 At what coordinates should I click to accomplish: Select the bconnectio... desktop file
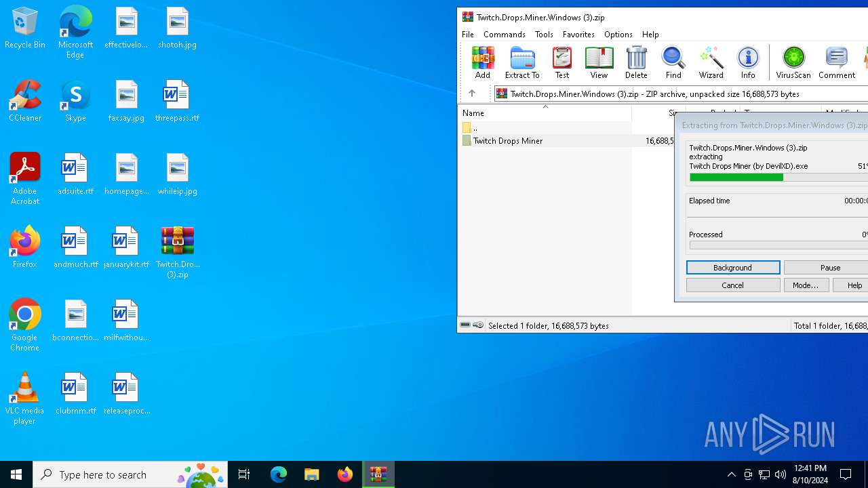point(75,321)
